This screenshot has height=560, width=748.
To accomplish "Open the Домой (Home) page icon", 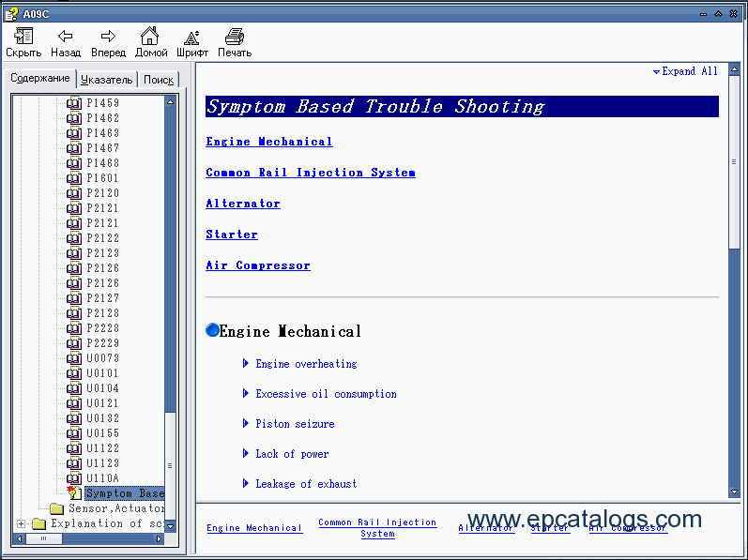I will click(x=150, y=36).
